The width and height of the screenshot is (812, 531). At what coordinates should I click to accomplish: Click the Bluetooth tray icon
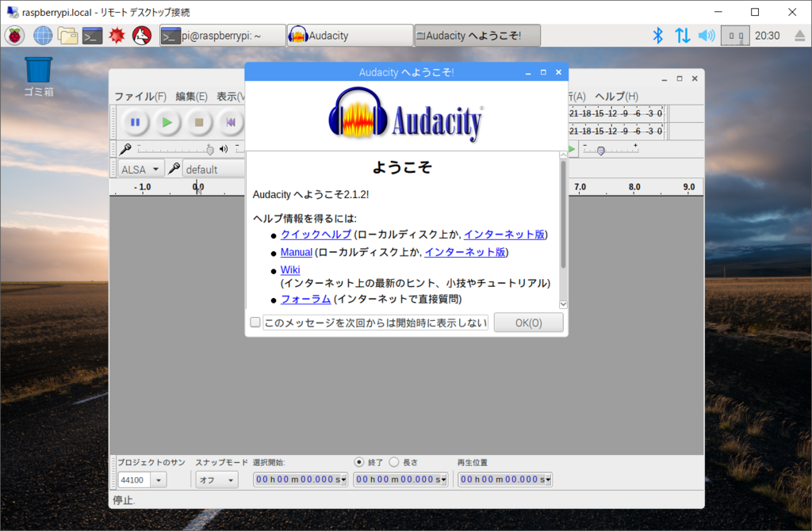pyautogui.click(x=657, y=35)
